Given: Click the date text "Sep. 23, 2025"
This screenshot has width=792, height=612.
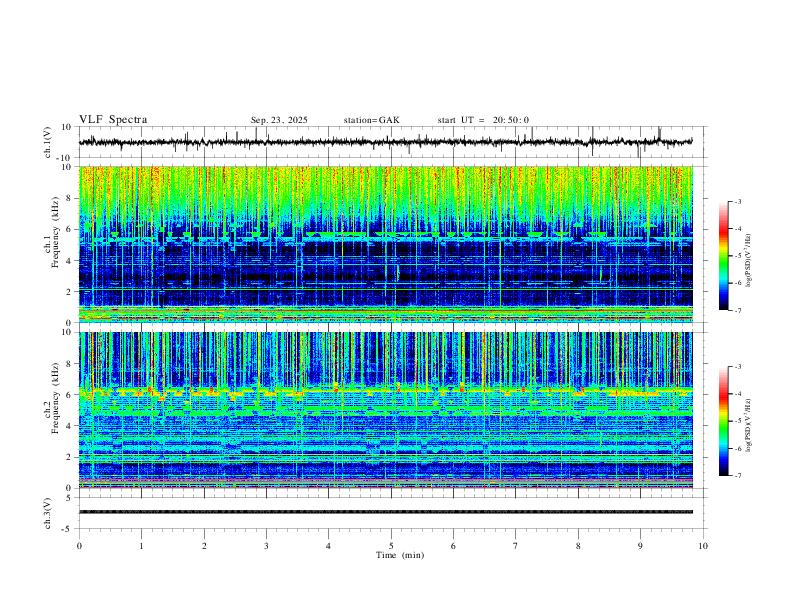Looking at the screenshot, I should pos(279,120).
